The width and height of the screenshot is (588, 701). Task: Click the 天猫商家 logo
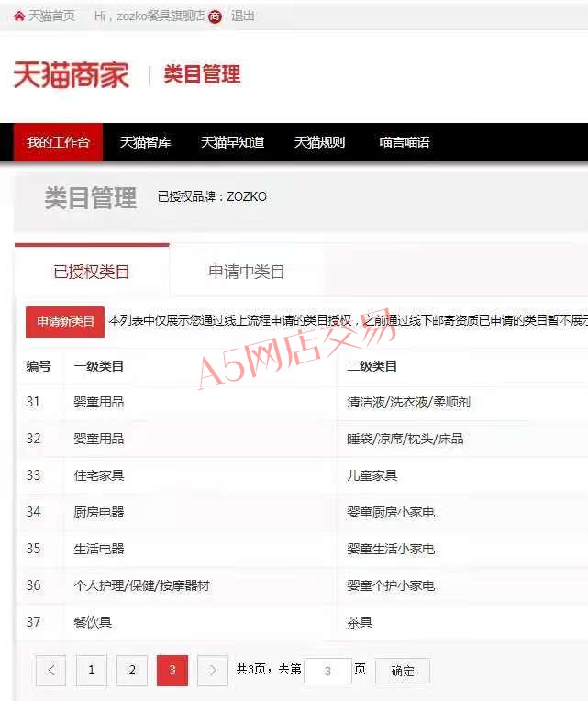tap(72, 75)
